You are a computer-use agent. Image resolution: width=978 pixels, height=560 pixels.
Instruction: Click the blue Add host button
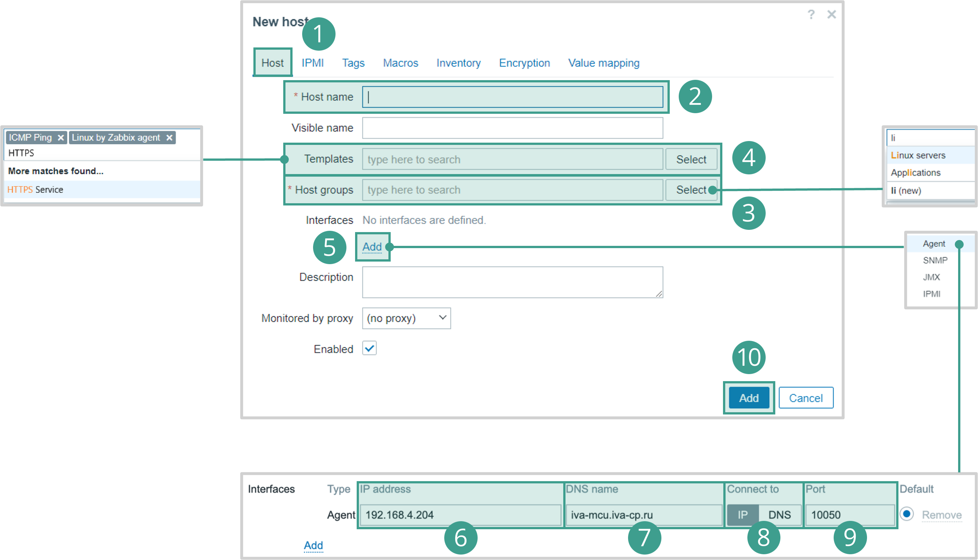748,398
